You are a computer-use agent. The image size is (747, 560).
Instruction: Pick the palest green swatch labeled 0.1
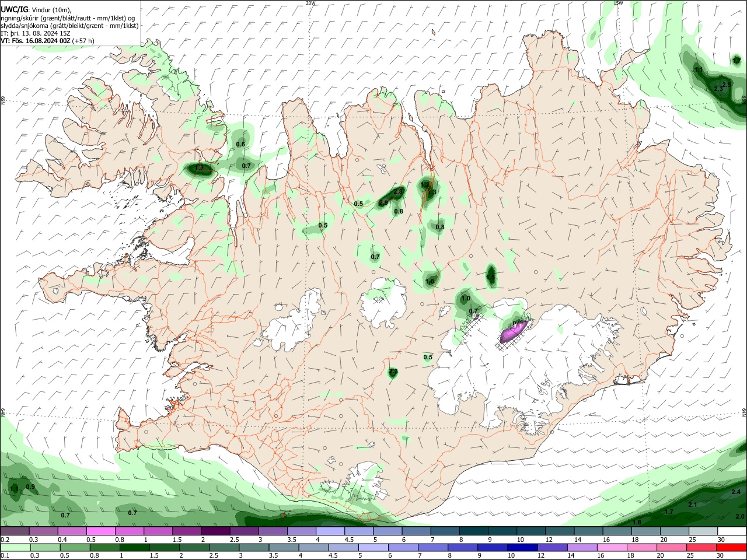click(x=15, y=548)
